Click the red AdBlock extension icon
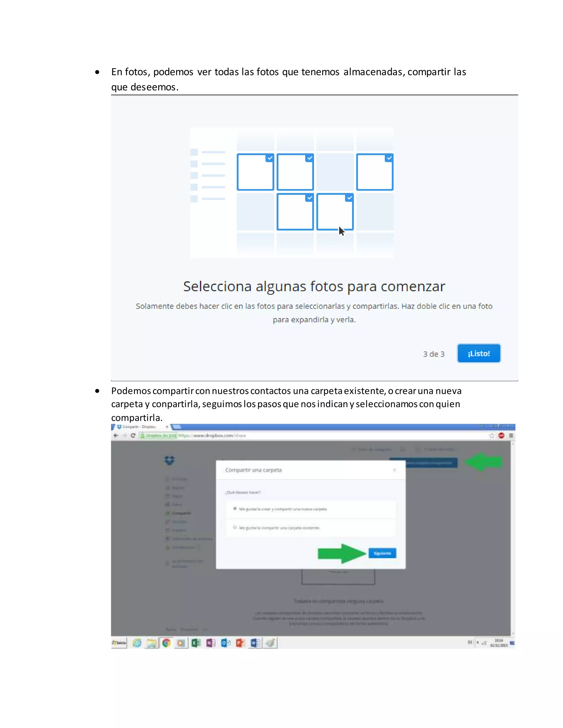The image size is (563, 728). coord(501,435)
